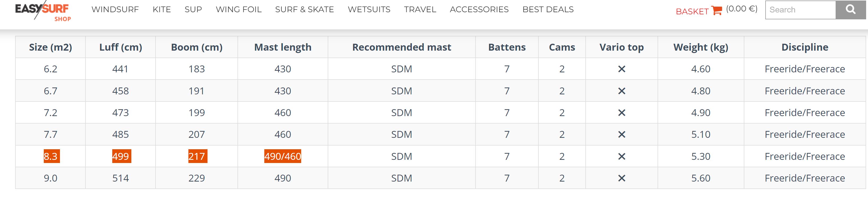Click the Vario top cross for 9.0

tap(622, 178)
